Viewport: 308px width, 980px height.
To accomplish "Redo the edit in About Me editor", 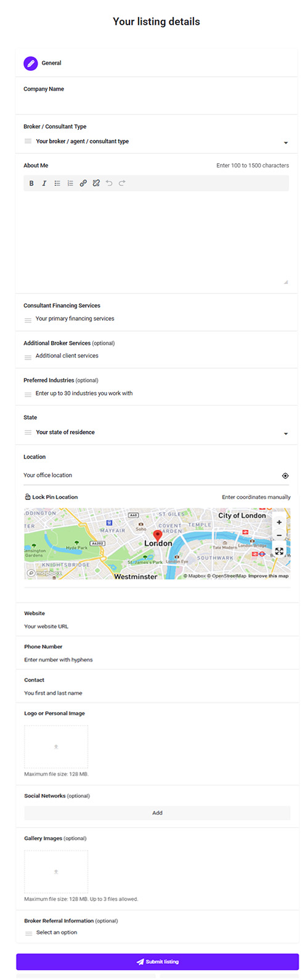I will point(122,183).
